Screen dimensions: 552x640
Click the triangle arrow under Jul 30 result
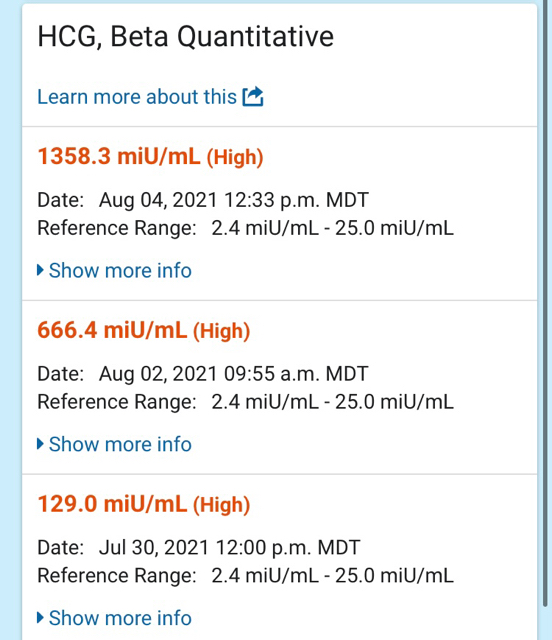40,618
